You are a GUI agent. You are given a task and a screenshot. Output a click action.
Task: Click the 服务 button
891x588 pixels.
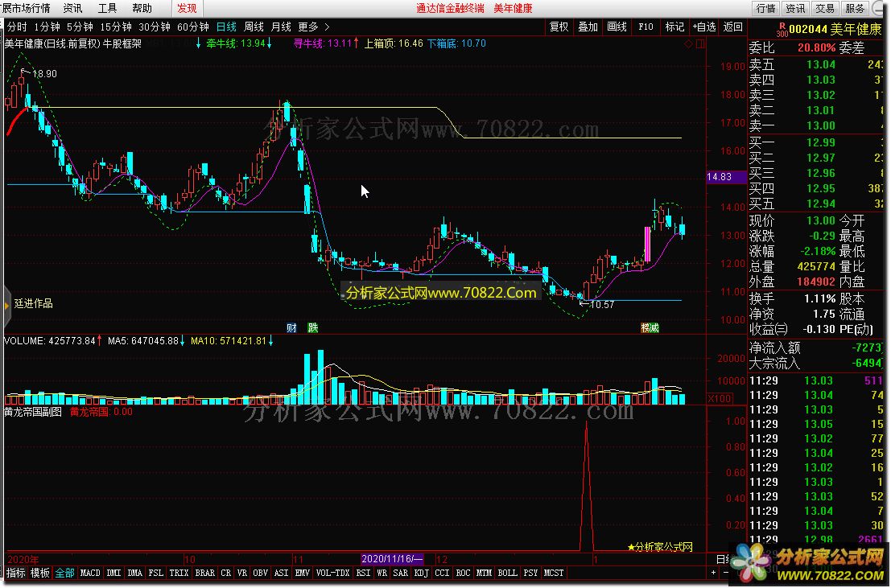(855, 8)
